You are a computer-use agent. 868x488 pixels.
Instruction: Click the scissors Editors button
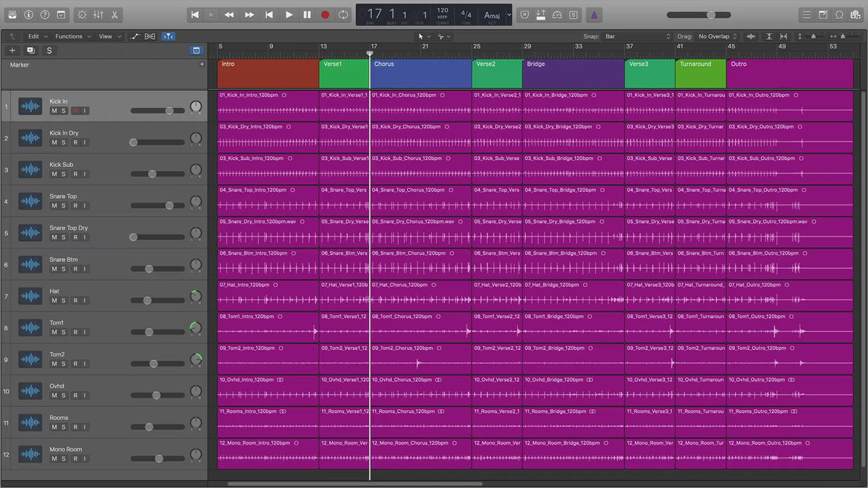(x=115, y=14)
